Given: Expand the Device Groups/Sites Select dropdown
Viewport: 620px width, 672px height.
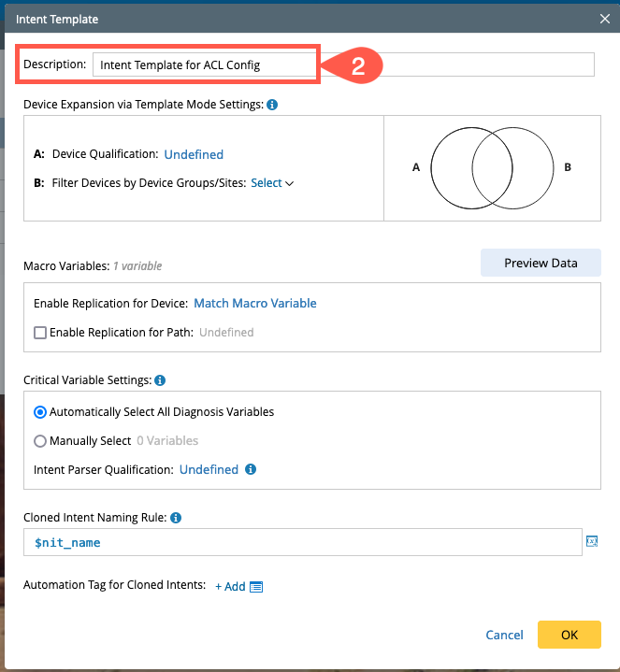Looking at the screenshot, I should 272,183.
